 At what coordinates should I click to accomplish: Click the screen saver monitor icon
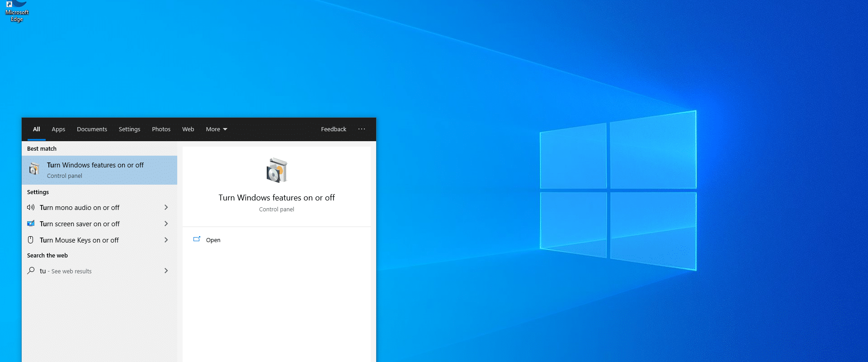(31, 224)
